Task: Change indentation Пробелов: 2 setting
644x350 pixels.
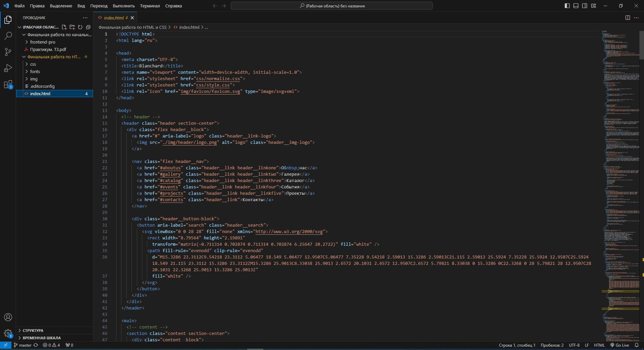Action: 552,345
